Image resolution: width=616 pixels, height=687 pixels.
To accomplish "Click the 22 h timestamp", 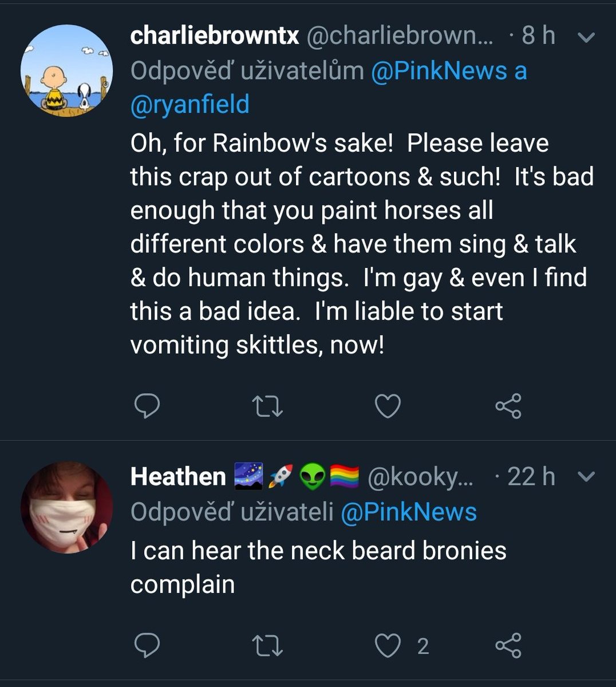I will tap(531, 476).
